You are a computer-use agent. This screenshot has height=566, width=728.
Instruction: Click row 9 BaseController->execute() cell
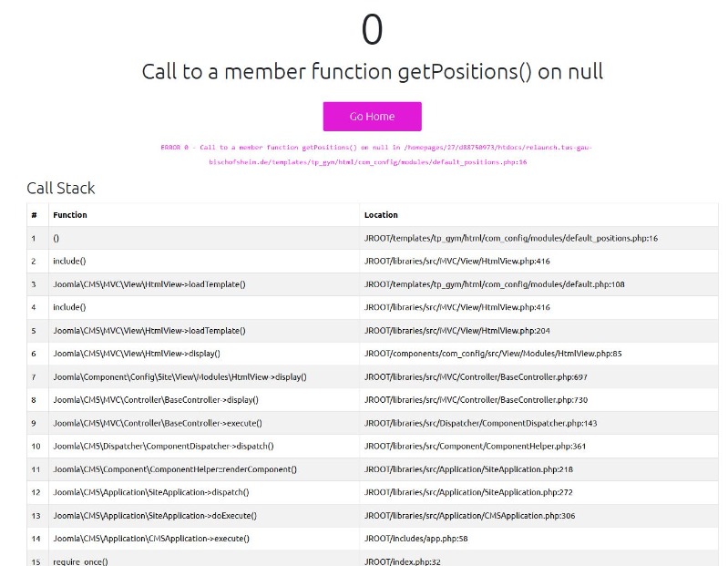[x=158, y=423]
